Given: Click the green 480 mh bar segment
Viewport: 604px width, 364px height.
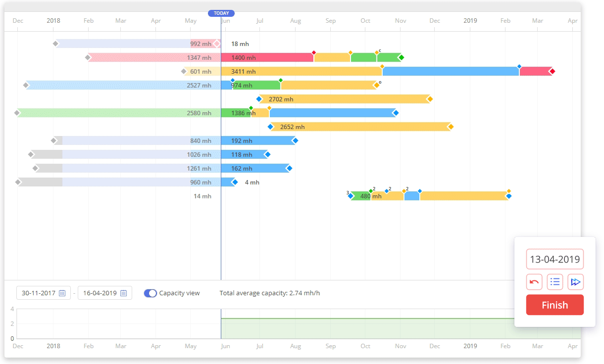Looking at the screenshot, I should click(361, 196).
